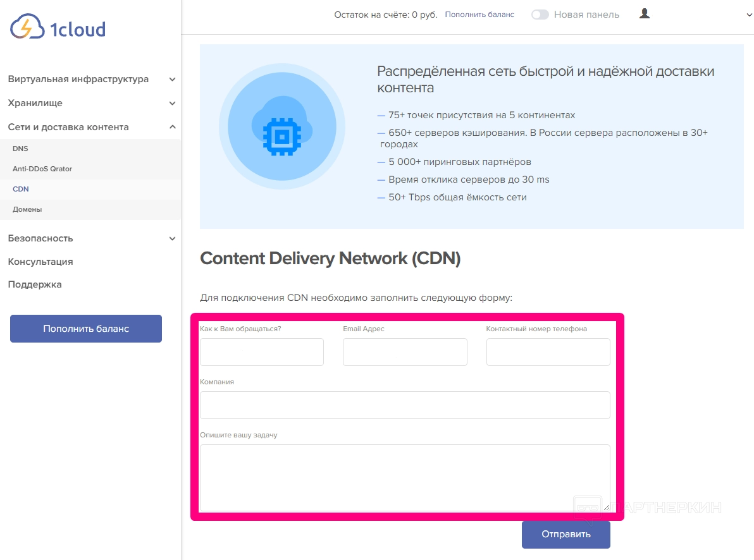Open the user profile icon
Viewport: 754px width, 560px height.
click(x=645, y=13)
